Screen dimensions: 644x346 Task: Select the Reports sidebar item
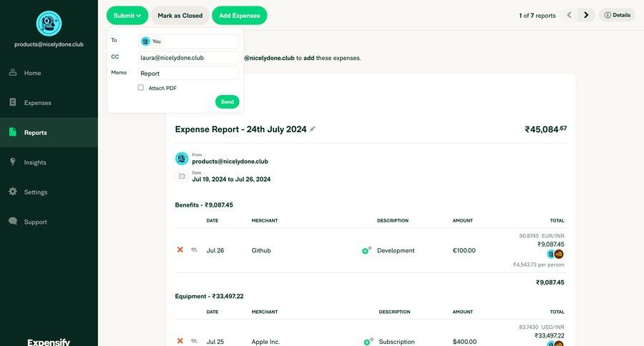[35, 132]
